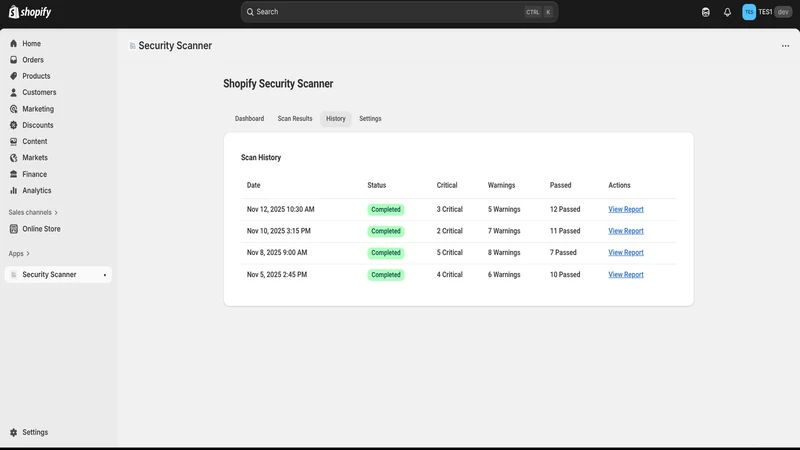Click the Products tag icon

tap(14, 76)
